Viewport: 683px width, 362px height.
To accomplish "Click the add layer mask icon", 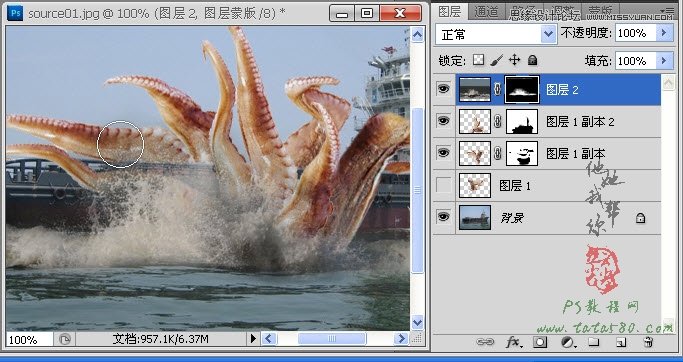I will point(540,342).
